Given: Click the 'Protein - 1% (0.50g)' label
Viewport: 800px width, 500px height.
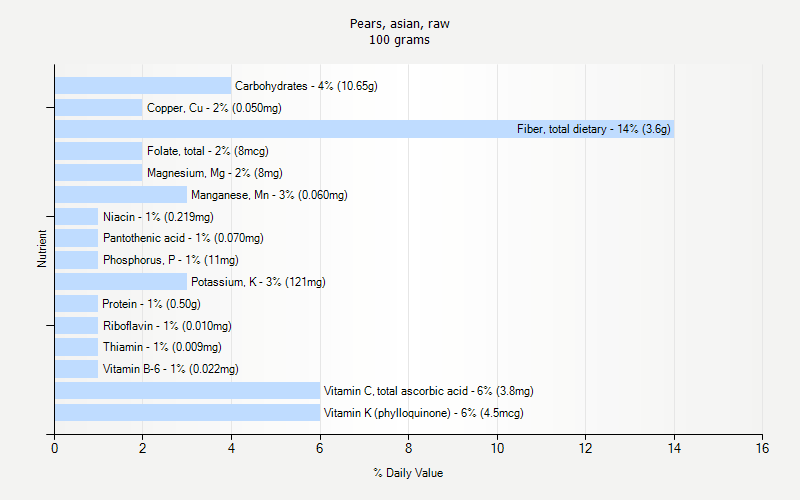Looking at the screenshot, I should coord(152,304).
